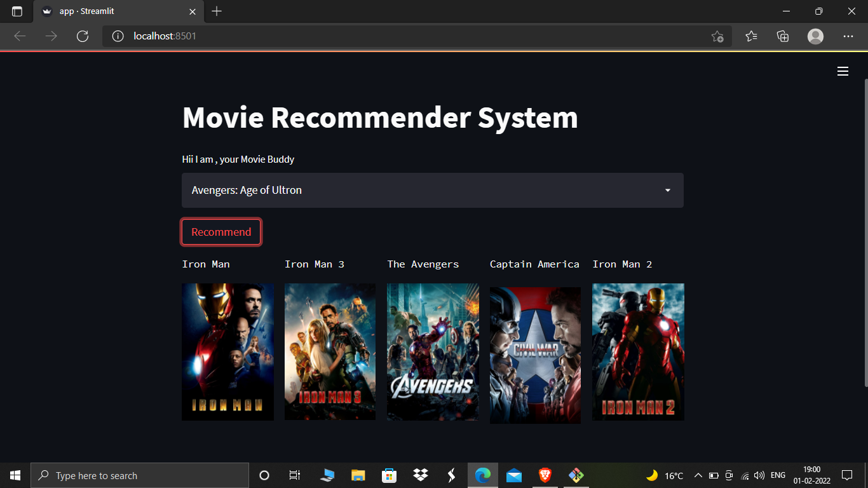Switch to the app · Streamlit tab
This screenshot has width=868, height=488.
click(x=102, y=11)
